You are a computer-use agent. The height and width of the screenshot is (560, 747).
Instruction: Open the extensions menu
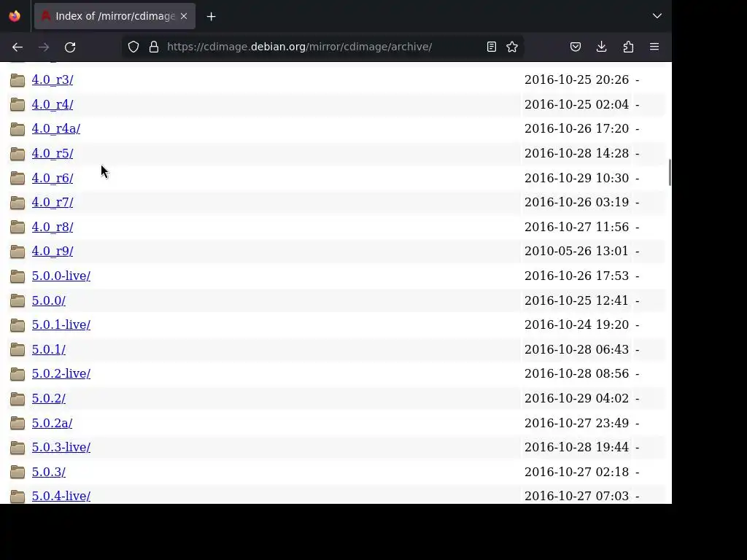coord(628,47)
